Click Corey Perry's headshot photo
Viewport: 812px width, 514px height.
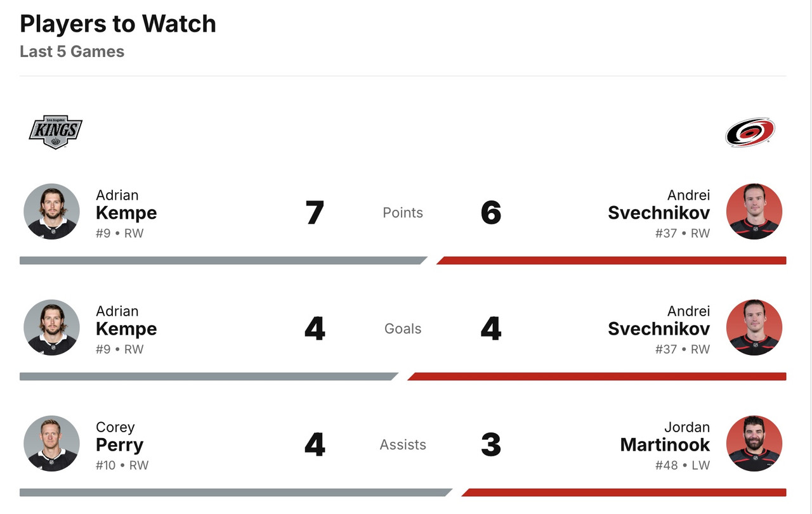point(51,444)
